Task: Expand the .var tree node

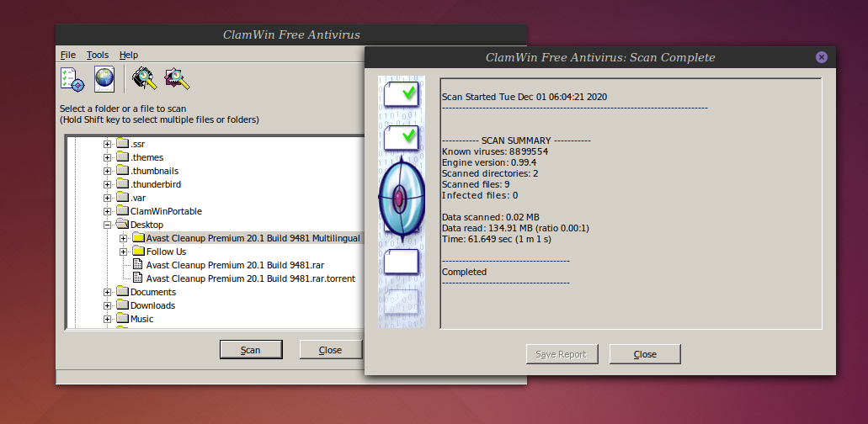Action: [x=108, y=198]
